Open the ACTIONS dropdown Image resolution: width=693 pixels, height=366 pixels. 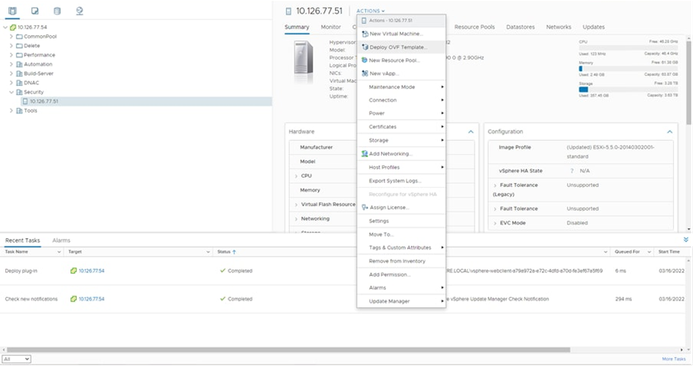click(370, 11)
